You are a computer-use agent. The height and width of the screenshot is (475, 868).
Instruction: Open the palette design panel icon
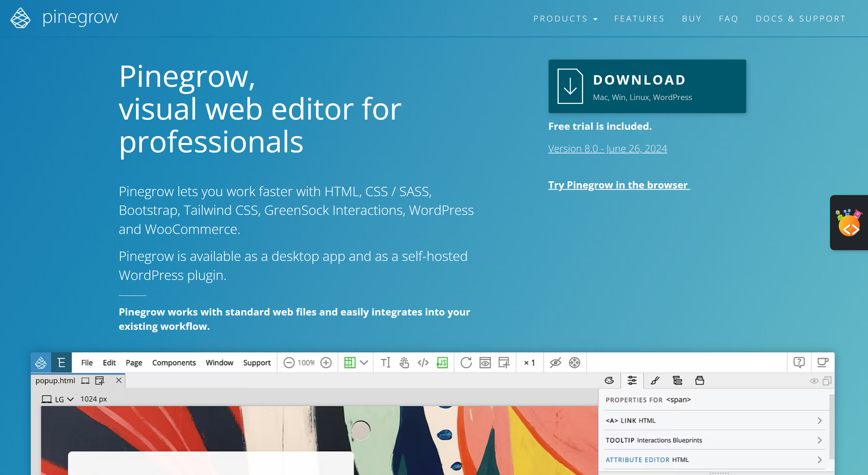[x=609, y=381]
